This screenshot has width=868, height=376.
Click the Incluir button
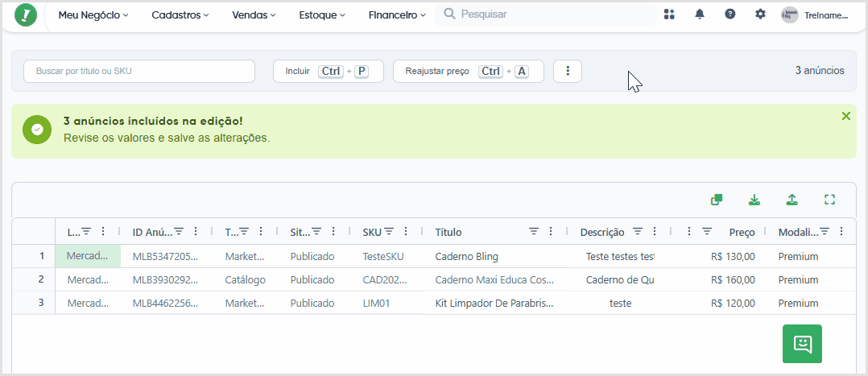[329, 71]
